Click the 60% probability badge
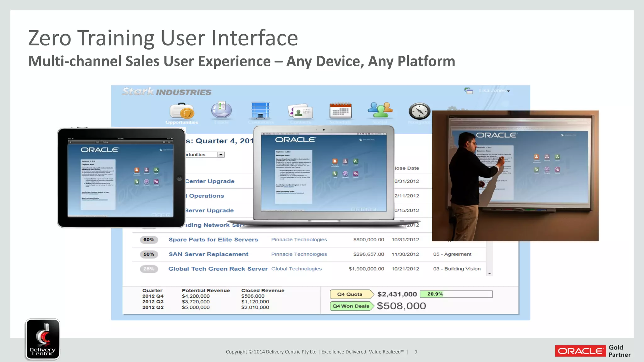The width and height of the screenshot is (644, 362). coord(149,240)
